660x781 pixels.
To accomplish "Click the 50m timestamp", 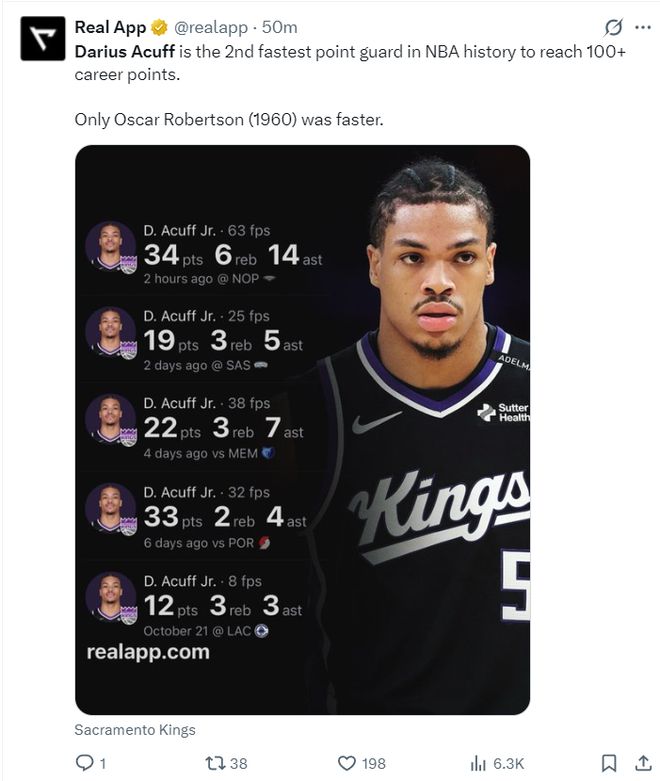I will [279, 27].
